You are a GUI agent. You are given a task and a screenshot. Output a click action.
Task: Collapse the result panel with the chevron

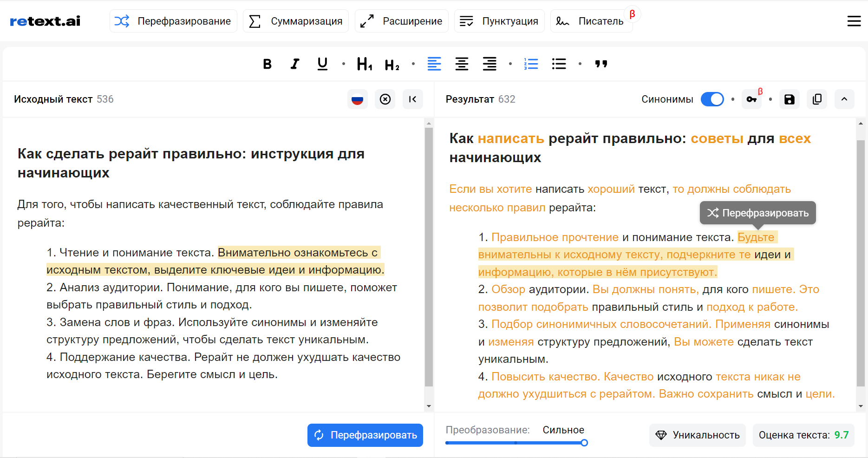844,99
